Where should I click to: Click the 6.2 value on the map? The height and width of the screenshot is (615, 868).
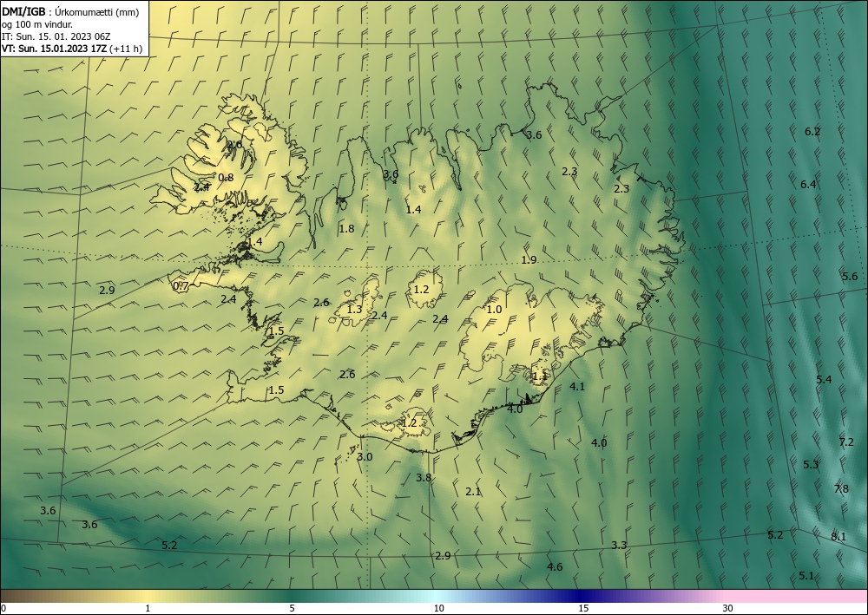(812, 132)
